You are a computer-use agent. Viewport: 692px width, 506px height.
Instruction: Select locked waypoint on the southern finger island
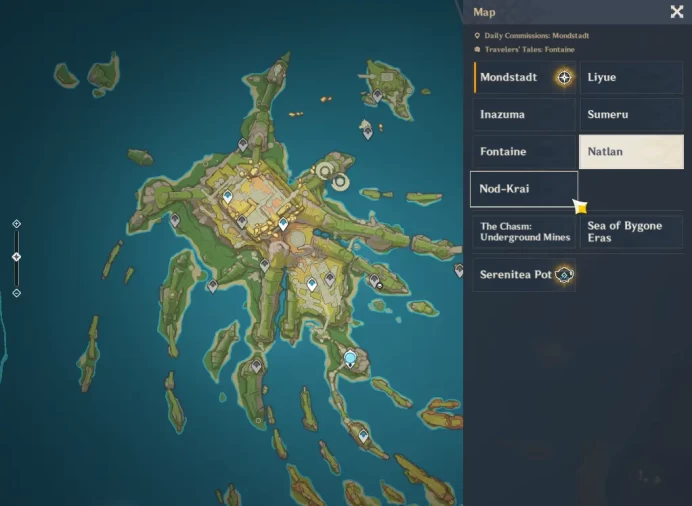256,366
